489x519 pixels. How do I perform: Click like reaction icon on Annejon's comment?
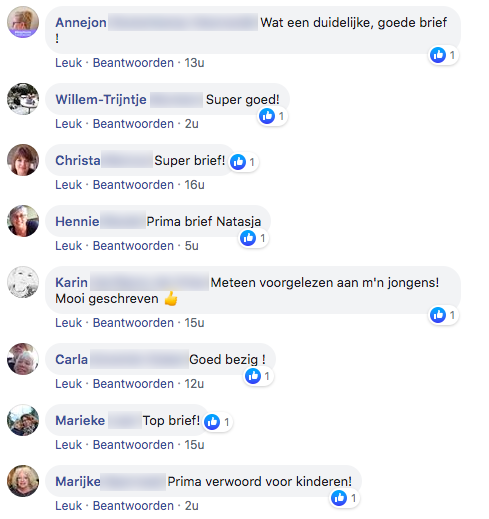click(x=438, y=55)
